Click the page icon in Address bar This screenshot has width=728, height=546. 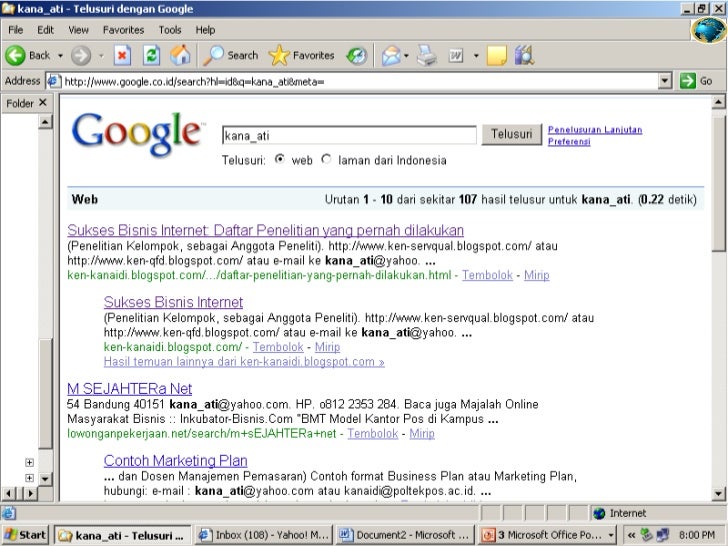[x=54, y=81]
